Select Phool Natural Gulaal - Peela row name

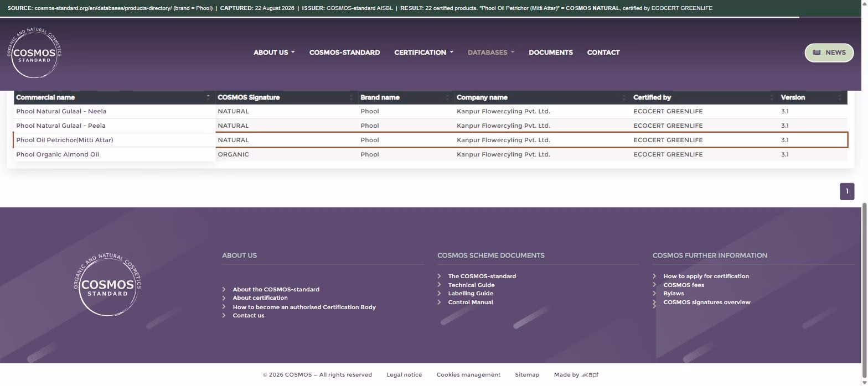[x=61, y=126]
